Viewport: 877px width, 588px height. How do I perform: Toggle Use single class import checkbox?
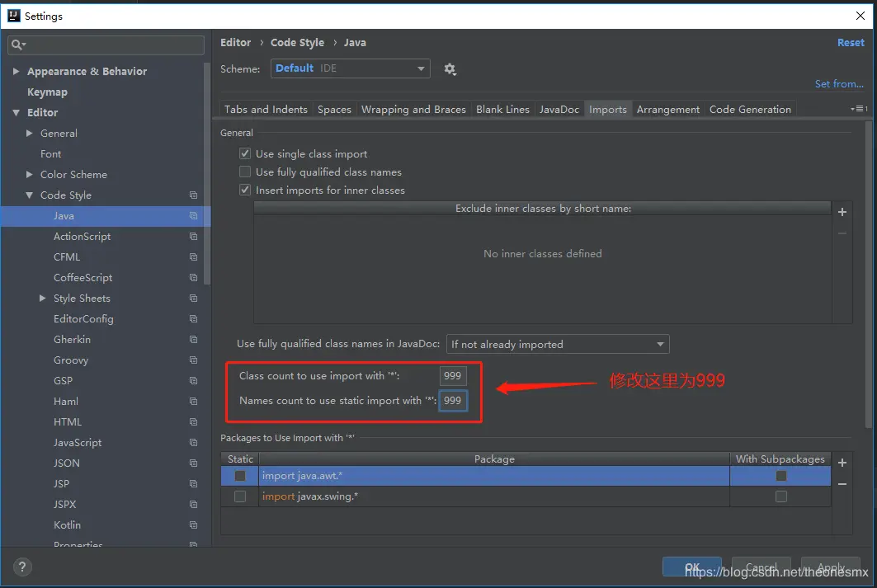coord(245,153)
